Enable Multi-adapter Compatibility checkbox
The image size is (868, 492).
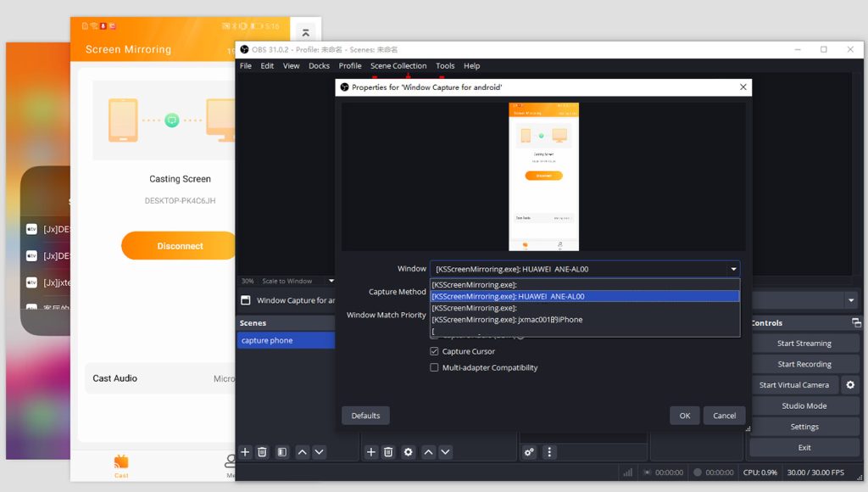434,367
